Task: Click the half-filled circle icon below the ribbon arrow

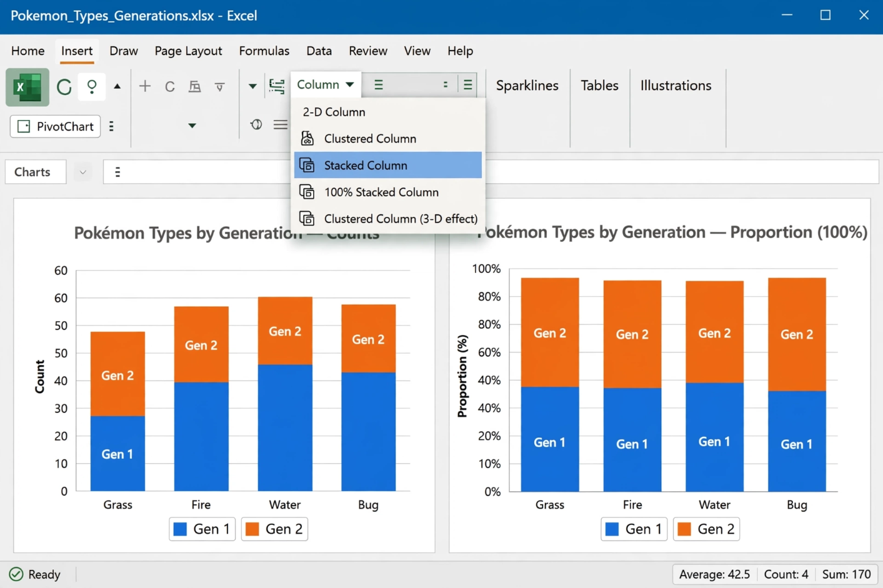Action: tap(256, 124)
